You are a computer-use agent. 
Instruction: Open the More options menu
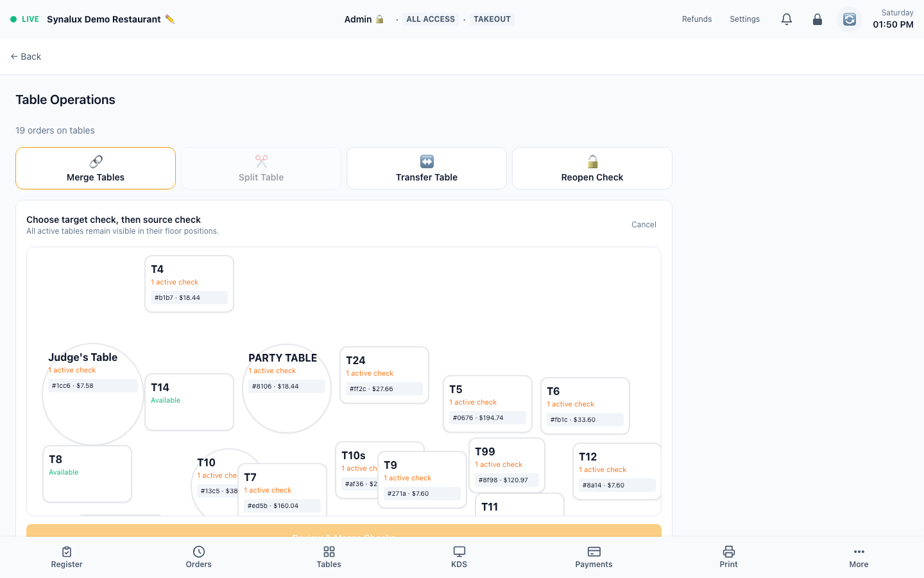pos(859,557)
